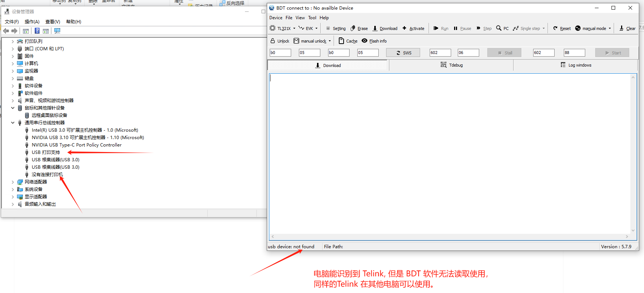Open the Device menu in BDT
644x293 pixels.
[x=276, y=18]
